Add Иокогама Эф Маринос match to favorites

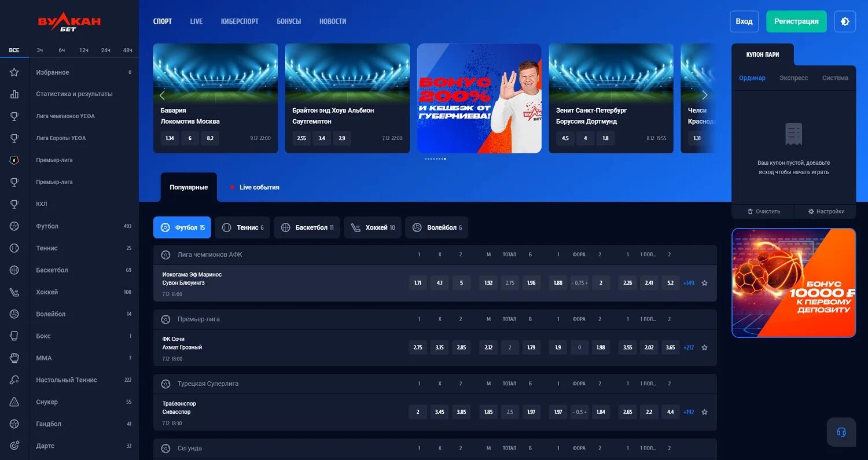click(x=704, y=283)
